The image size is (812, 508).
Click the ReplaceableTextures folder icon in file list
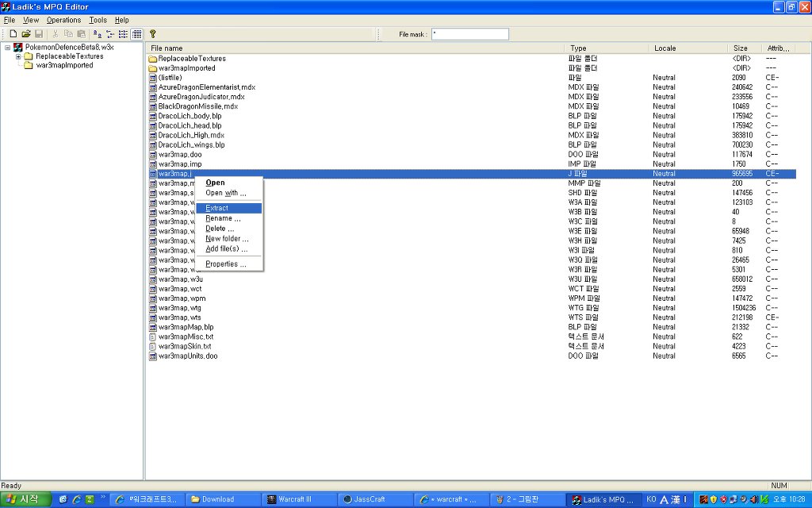click(x=153, y=59)
